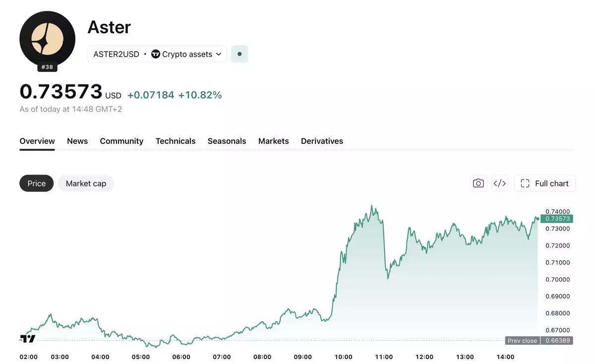
Task: Take a chart snapshot with camera icon
Action: 478,183
